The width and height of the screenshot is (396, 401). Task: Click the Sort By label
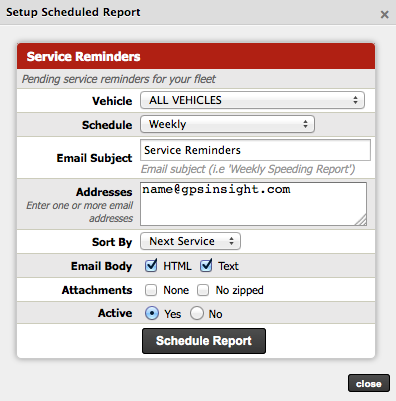(x=112, y=242)
